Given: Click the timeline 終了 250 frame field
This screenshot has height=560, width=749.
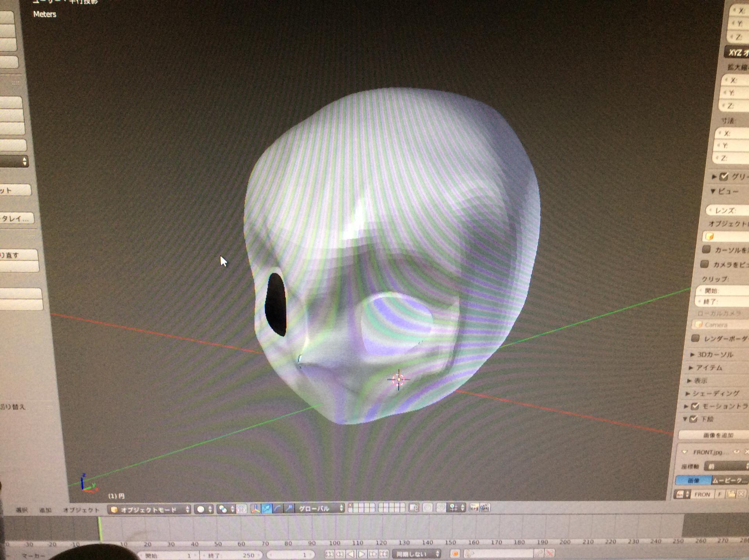Looking at the screenshot, I should pos(231,555).
